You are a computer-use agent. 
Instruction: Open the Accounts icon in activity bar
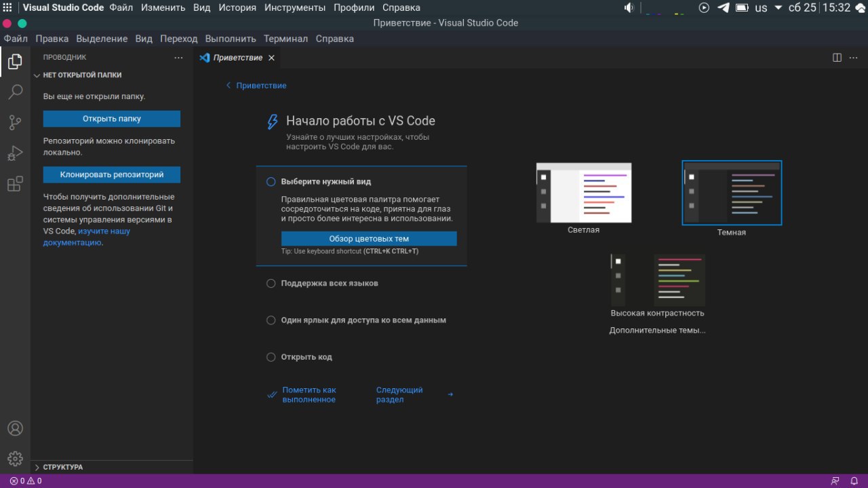(15, 428)
